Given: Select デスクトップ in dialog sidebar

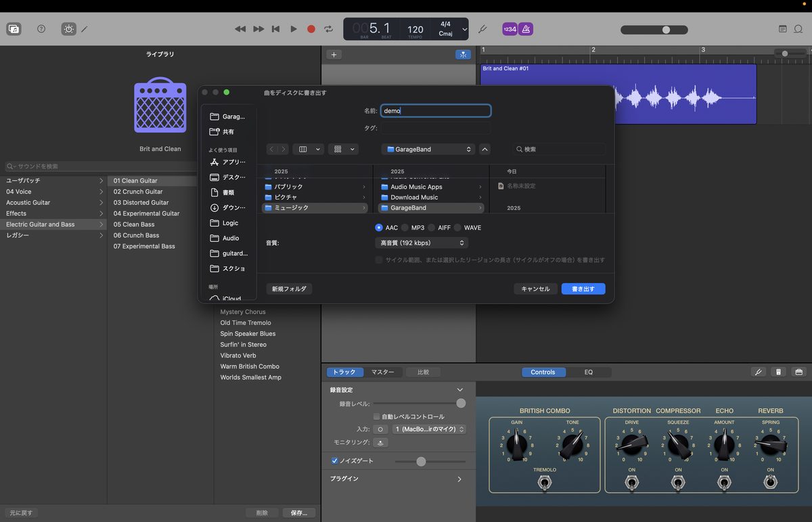Looking at the screenshot, I should (x=227, y=177).
